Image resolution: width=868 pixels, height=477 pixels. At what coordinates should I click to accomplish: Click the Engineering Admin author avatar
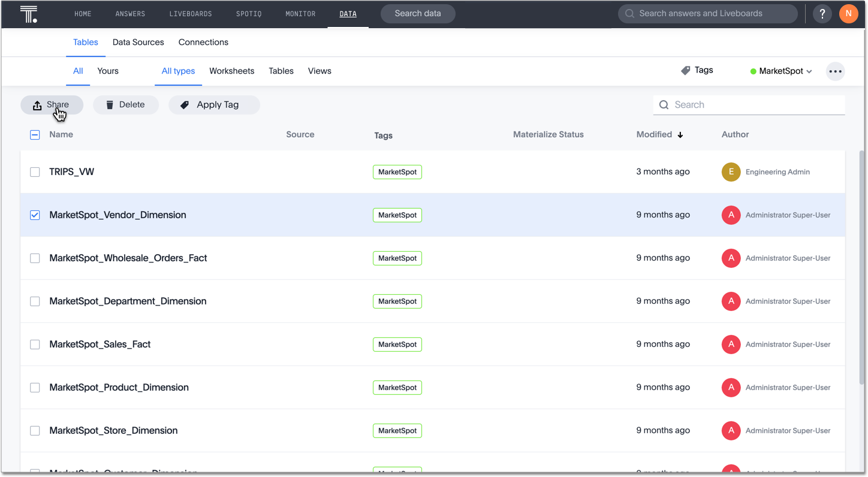(x=731, y=172)
